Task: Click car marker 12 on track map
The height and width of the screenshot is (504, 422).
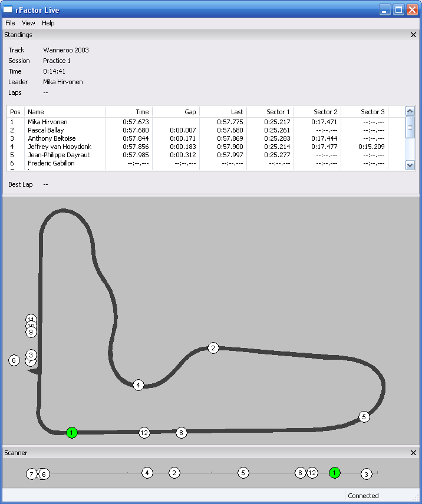Action: 144,433
